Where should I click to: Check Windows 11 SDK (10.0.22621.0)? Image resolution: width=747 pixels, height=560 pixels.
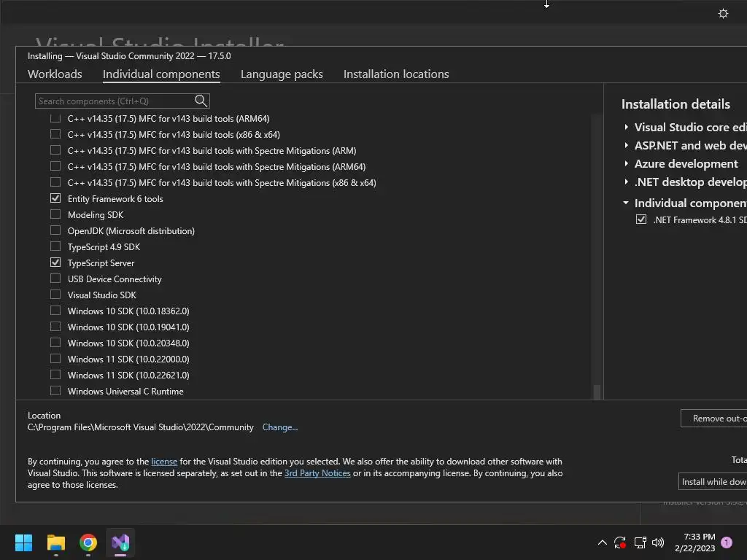pos(55,376)
